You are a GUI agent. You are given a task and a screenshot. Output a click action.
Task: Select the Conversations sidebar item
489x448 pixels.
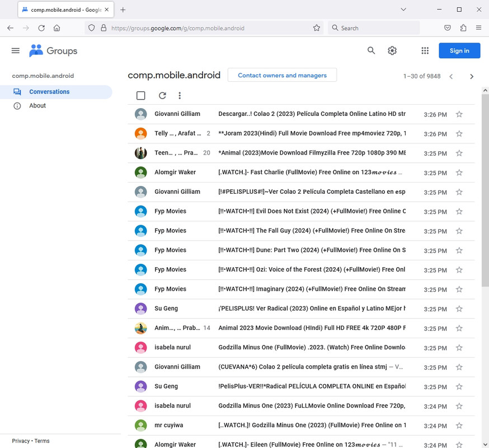coord(56,92)
